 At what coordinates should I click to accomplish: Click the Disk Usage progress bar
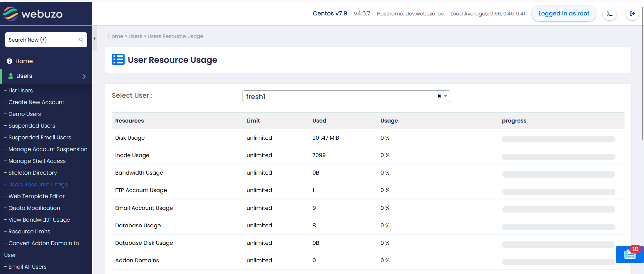point(558,139)
